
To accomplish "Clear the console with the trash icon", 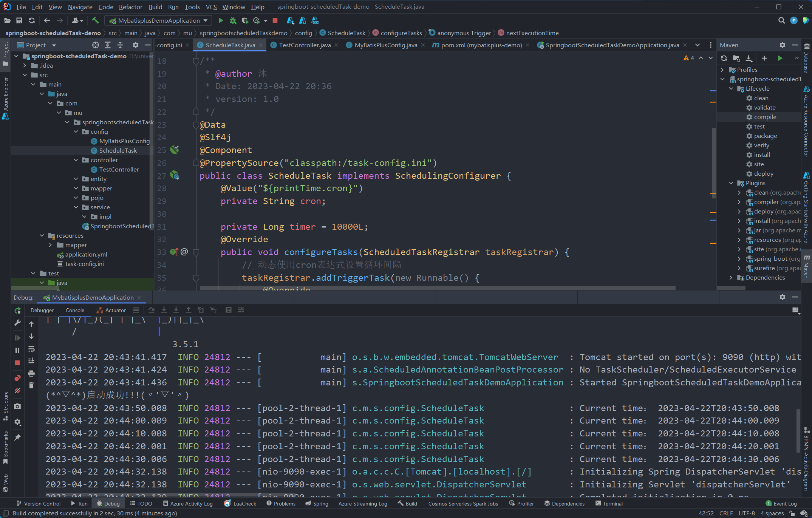I will point(31,385).
